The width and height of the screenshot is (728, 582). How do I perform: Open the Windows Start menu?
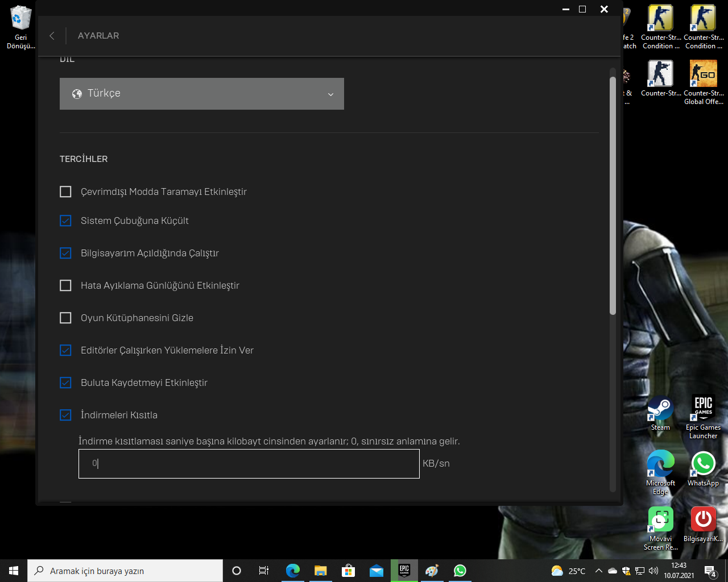coord(14,571)
